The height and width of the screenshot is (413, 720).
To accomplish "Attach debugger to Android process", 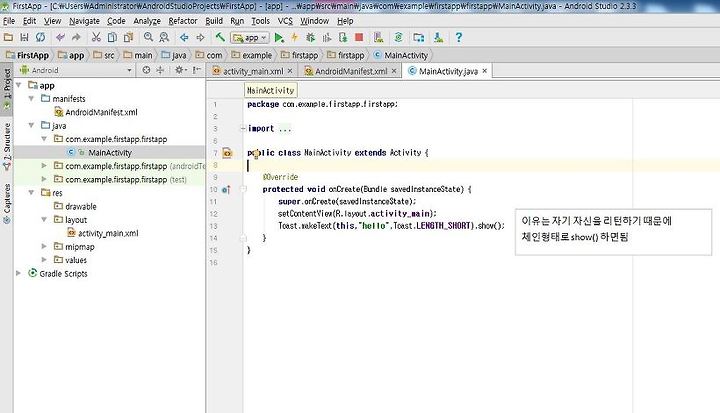I will pyautogui.click(x=343, y=37).
